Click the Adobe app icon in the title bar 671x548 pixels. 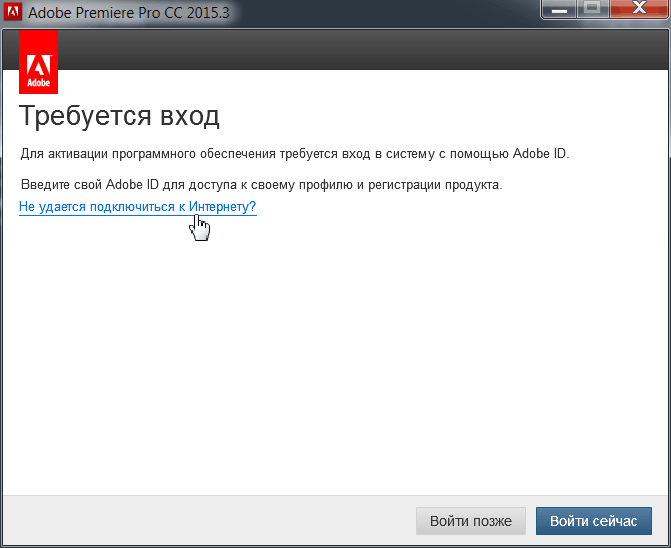[x=12, y=12]
